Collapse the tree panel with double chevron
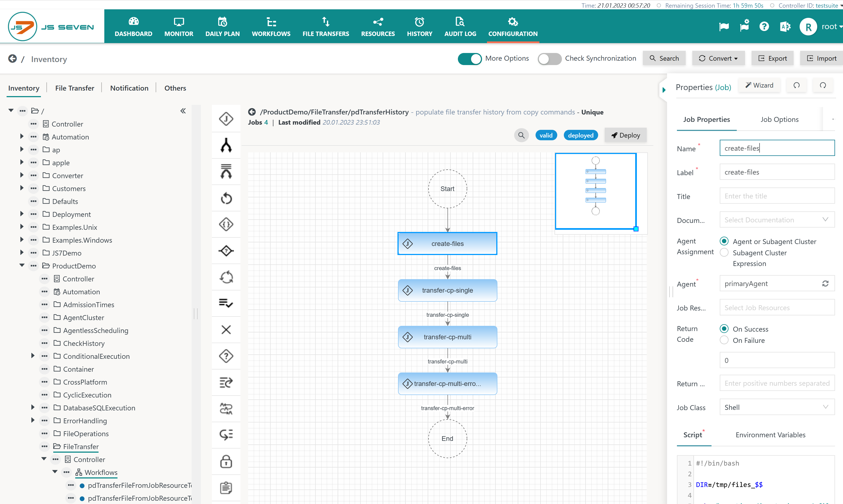The height and width of the screenshot is (504, 843). point(183,111)
